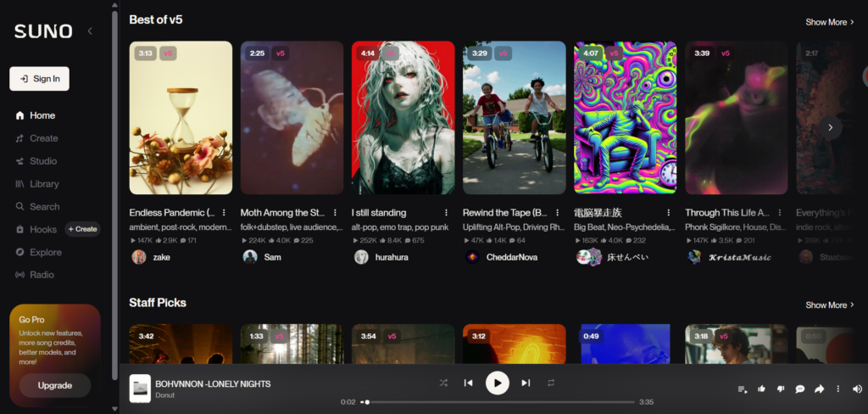Toggle repeat mode in the player
The height and width of the screenshot is (414, 868).
point(551,383)
